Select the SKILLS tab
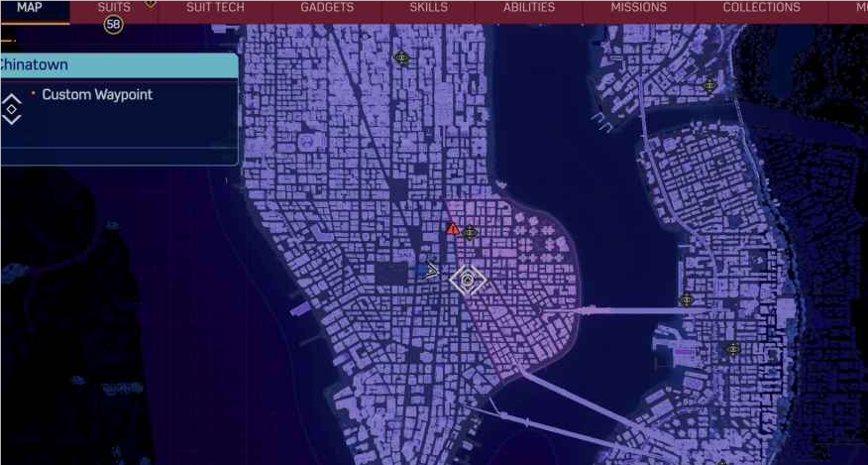Image resolution: width=868 pixels, height=465 pixels. click(x=428, y=8)
